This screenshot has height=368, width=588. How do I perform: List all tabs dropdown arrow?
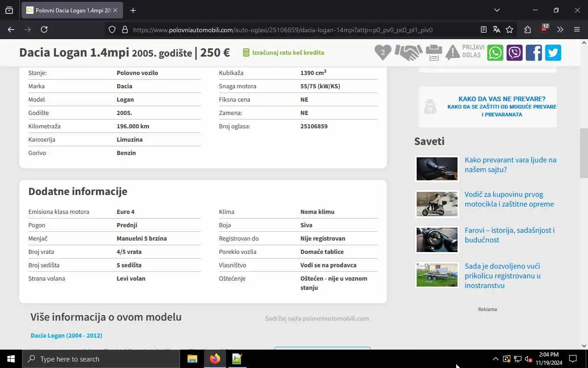[x=497, y=10]
